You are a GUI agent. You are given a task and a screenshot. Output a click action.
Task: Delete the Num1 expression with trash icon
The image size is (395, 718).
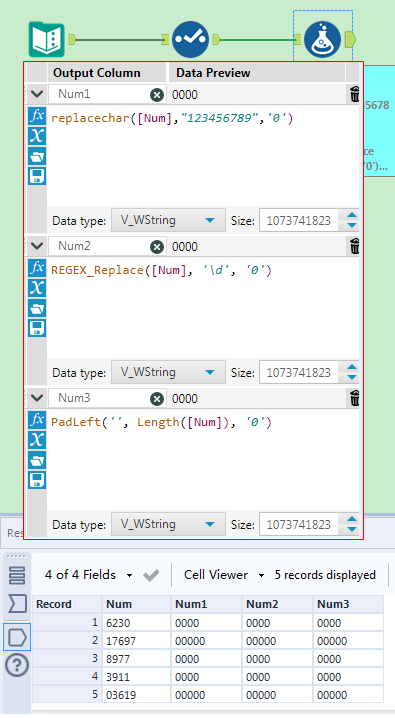tap(355, 94)
